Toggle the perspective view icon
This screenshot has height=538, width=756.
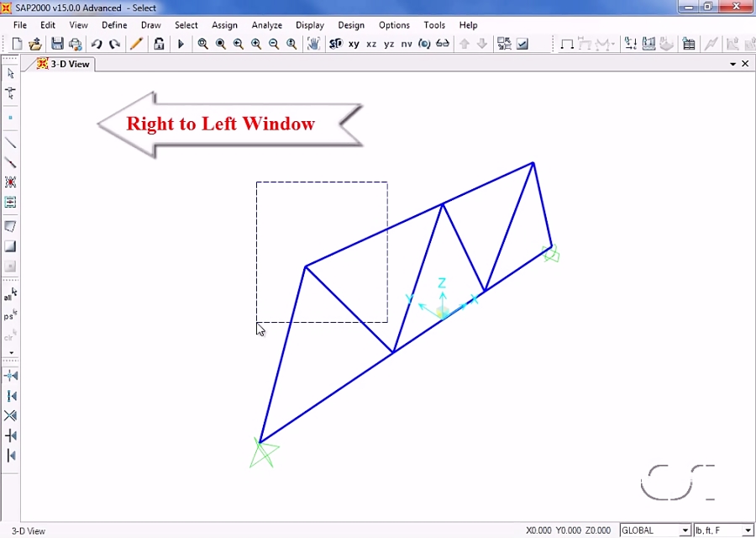tap(425, 44)
